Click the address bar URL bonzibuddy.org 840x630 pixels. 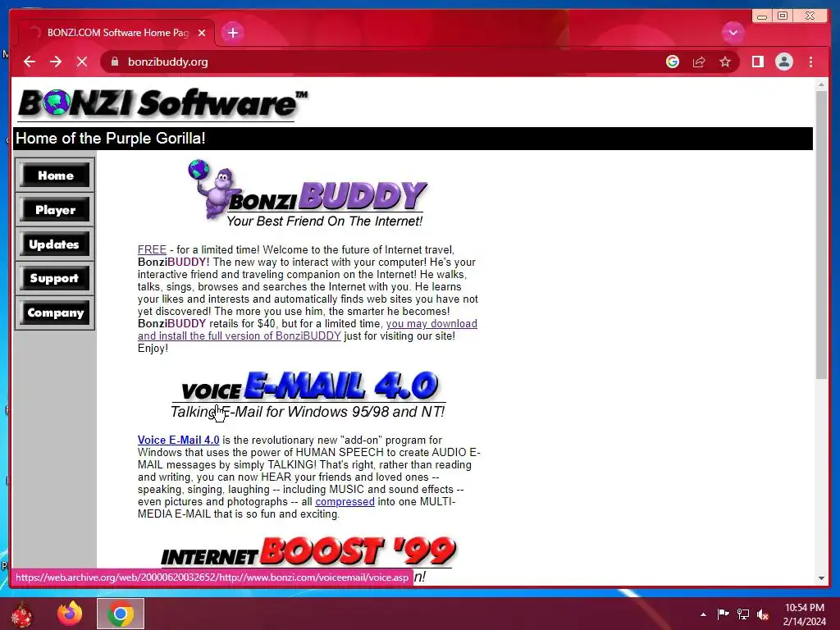pyautogui.click(x=167, y=62)
